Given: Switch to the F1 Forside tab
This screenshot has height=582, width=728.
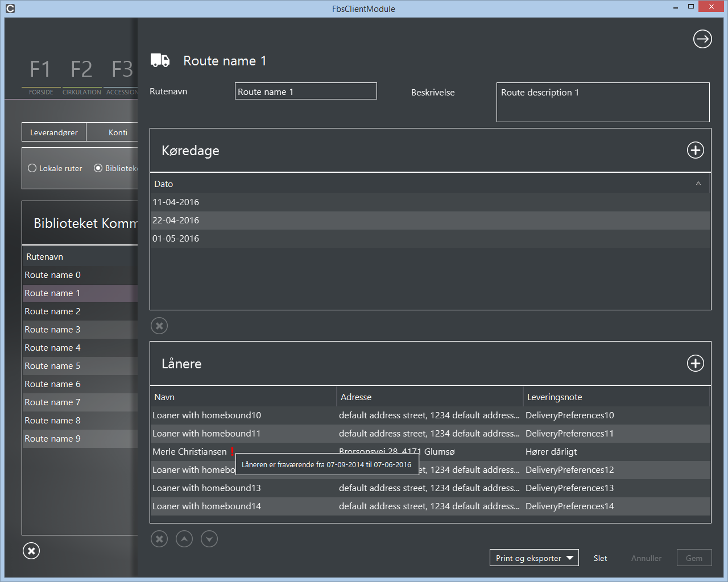Looking at the screenshot, I should (x=40, y=77).
